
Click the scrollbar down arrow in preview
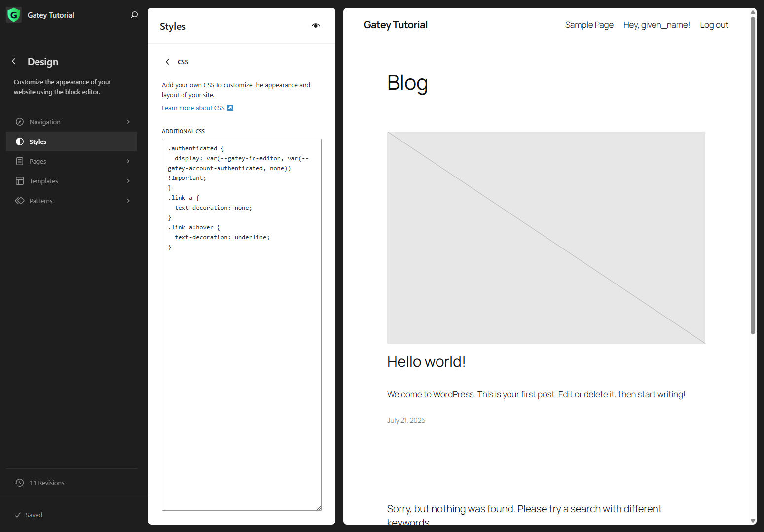coord(753,521)
